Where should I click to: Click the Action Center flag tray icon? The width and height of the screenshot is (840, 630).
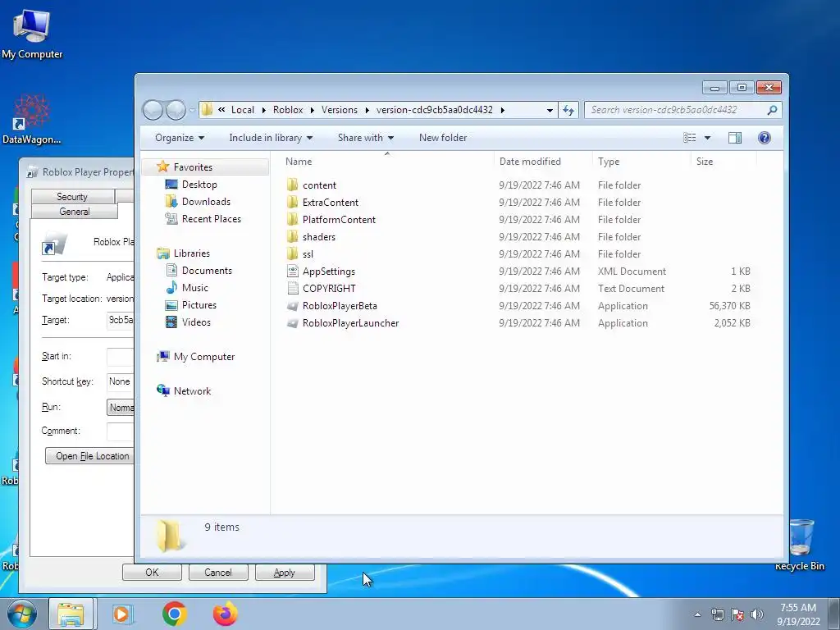point(737,614)
